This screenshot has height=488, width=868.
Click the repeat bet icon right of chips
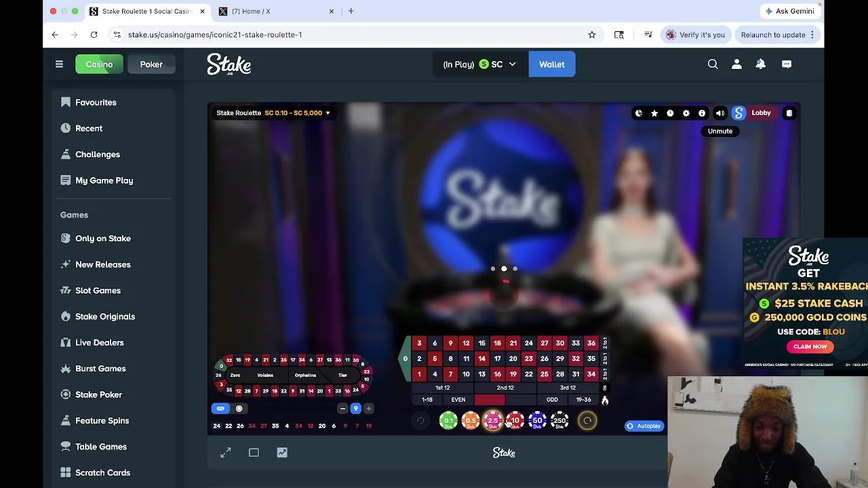587,421
